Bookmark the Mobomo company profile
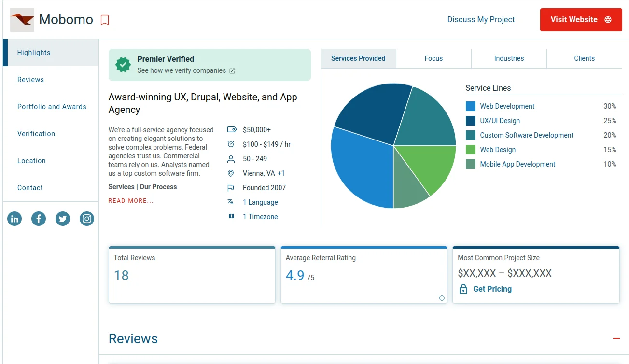 pyautogui.click(x=105, y=20)
